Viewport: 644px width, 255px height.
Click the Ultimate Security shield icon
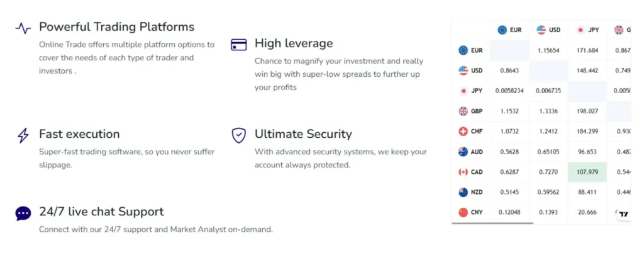[x=238, y=135]
